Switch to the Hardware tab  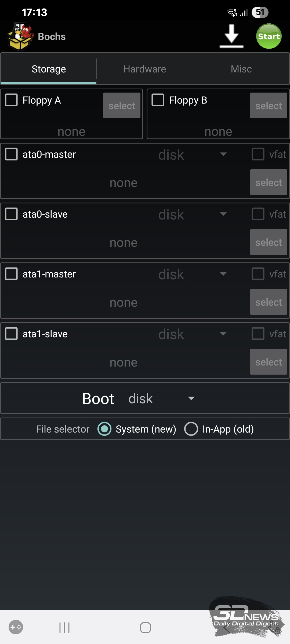[x=145, y=69]
